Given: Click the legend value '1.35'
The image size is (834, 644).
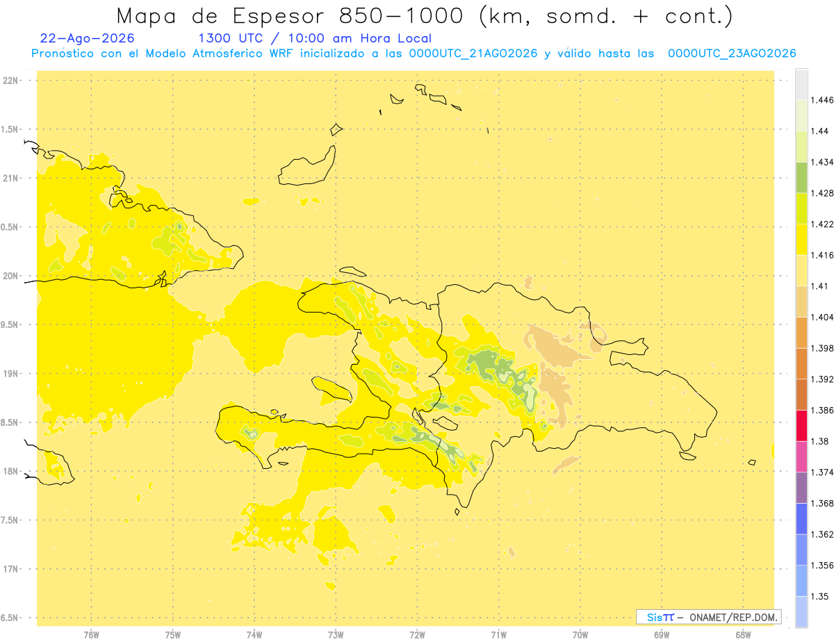Looking at the screenshot, I should 820,596.
